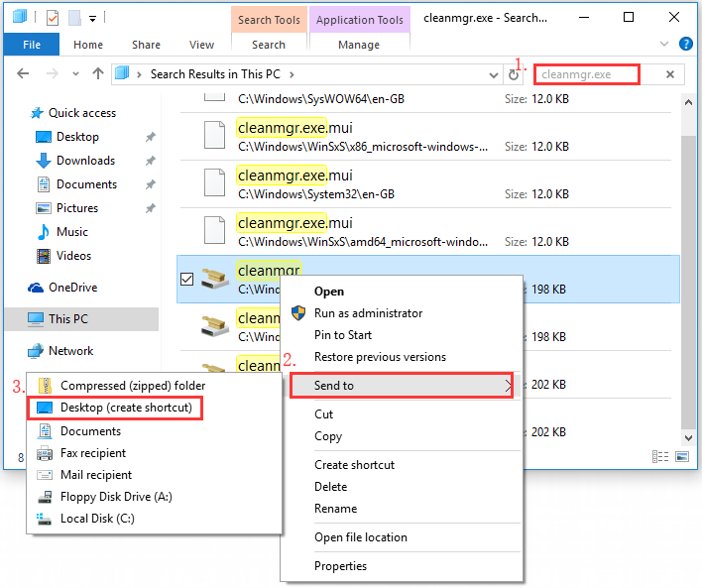This screenshot has width=702, height=588.
Task: Unpin Pictures using its pin icon
Action: tap(151, 208)
